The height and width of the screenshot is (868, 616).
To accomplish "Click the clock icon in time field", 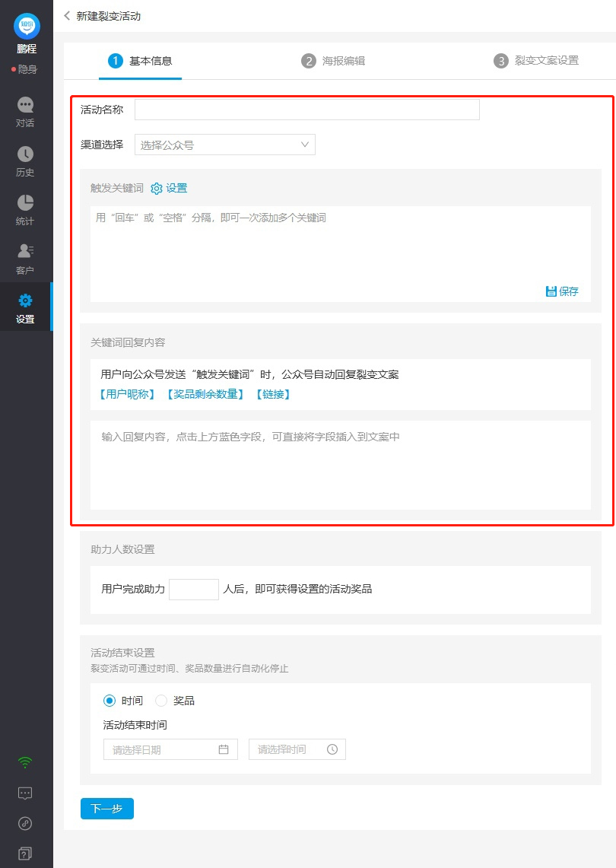I will tap(332, 749).
